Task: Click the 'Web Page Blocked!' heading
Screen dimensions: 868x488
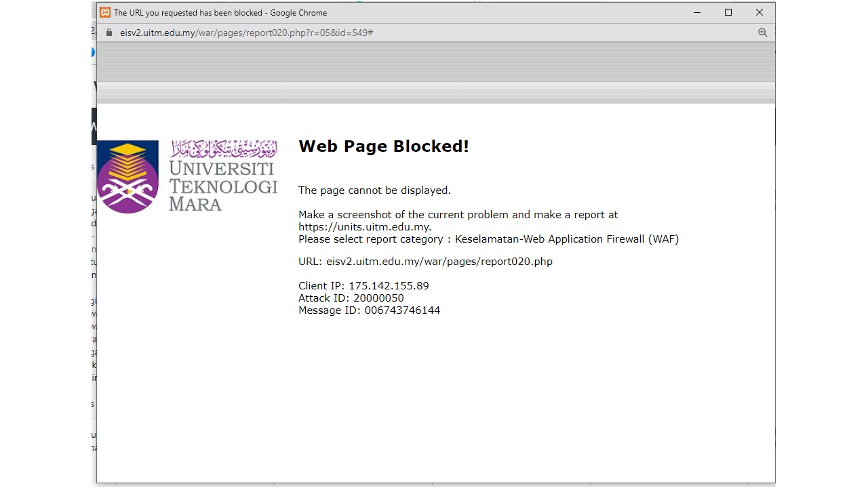Action: pos(384,146)
